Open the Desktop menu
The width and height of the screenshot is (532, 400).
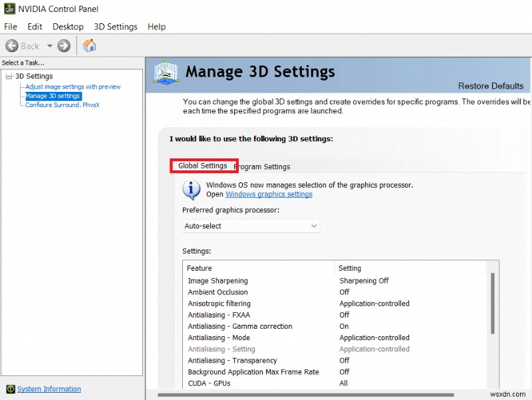(68, 27)
